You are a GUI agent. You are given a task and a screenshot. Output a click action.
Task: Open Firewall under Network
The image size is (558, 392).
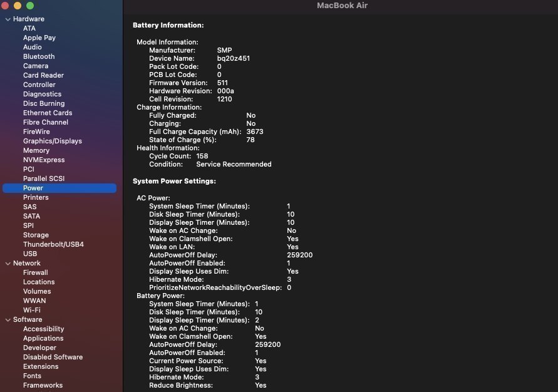(35, 272)
